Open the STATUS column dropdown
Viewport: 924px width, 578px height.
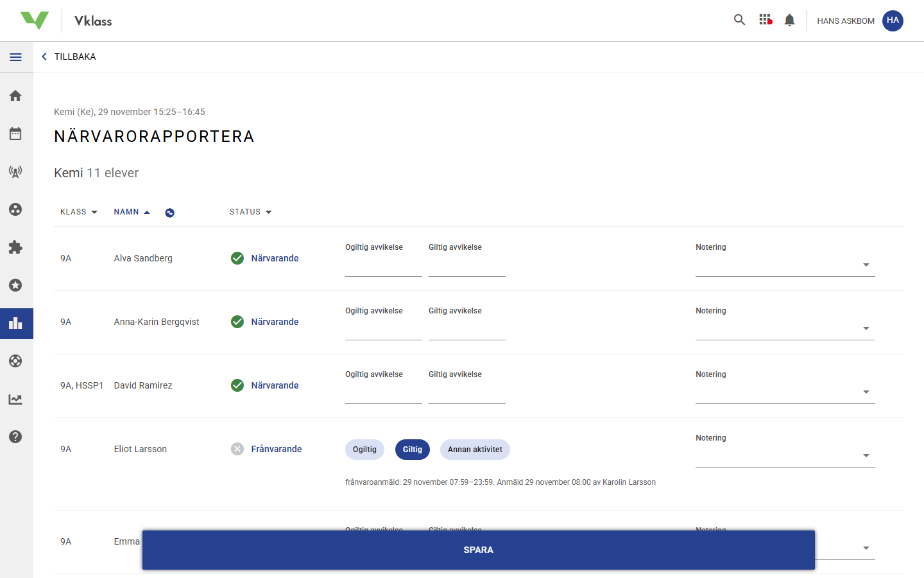(x=250, y=212)
